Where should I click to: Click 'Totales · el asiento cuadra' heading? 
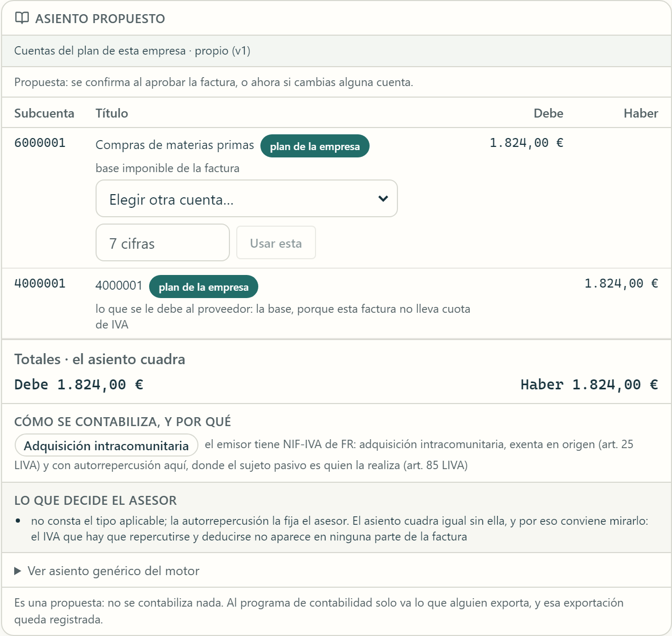point(100,359)
